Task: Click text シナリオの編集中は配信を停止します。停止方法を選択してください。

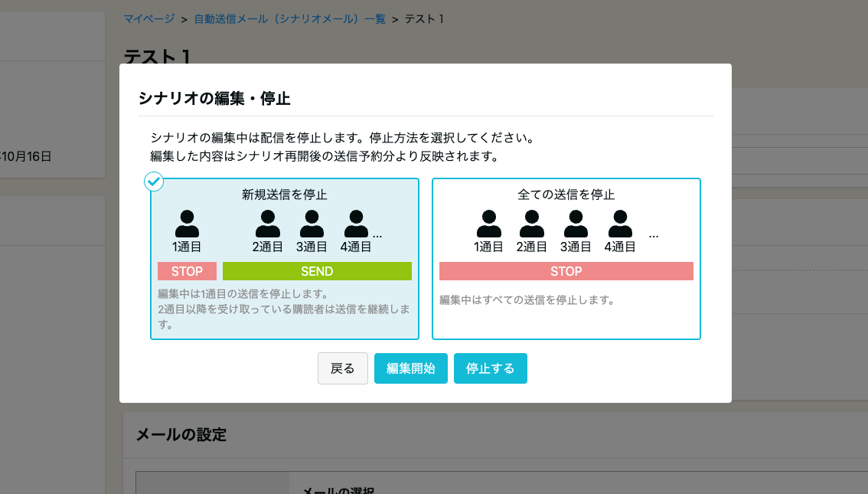Action: [343, 138]
